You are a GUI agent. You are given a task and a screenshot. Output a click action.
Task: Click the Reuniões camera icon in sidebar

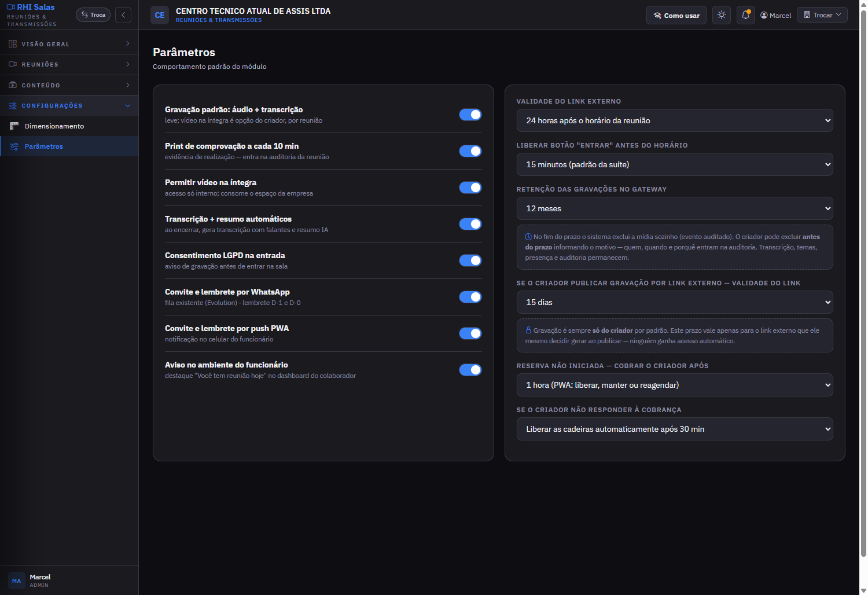pos(13,64)
